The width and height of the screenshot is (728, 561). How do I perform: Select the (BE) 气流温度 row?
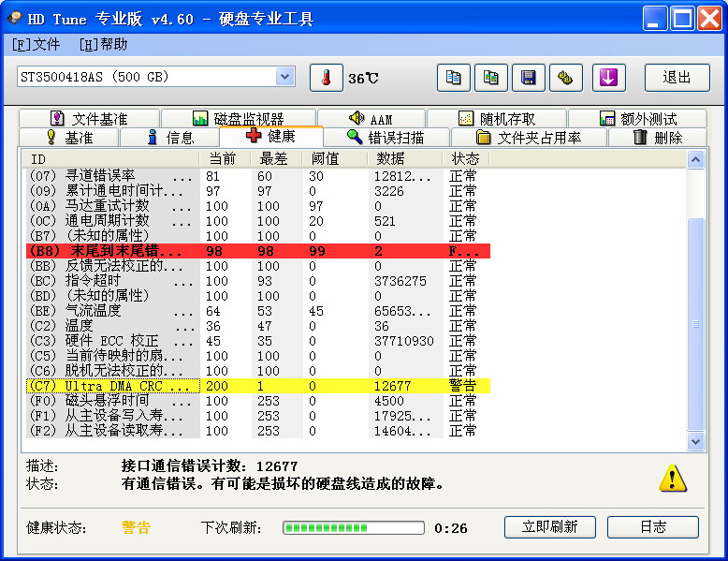[258, 311]
